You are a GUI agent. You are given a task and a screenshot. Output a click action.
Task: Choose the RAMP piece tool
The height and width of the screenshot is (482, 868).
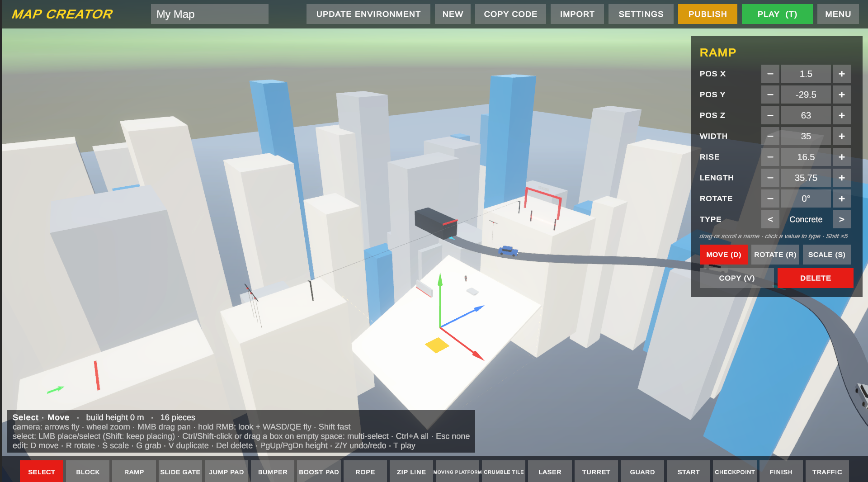(134, 472)
